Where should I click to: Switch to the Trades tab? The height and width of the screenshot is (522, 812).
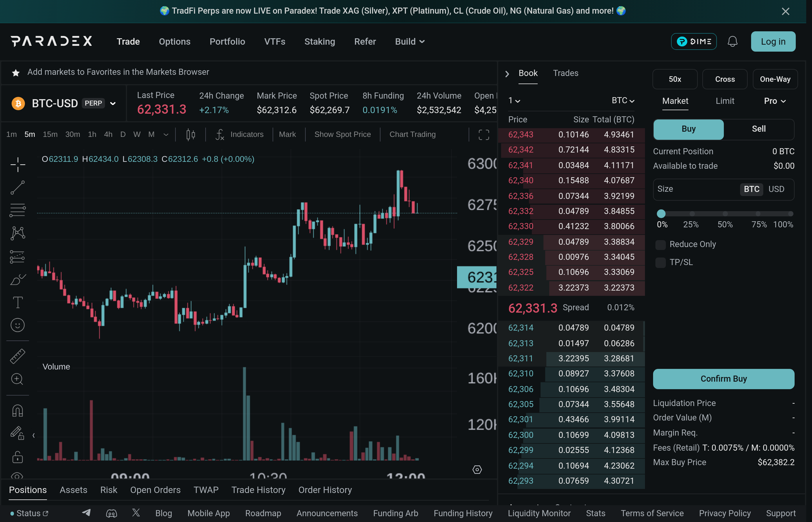pos(565,73)
